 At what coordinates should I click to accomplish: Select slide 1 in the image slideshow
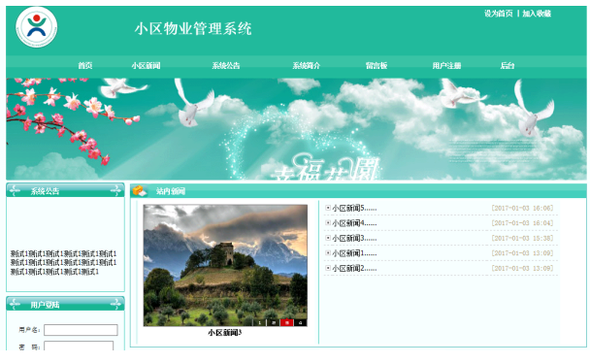259,322
